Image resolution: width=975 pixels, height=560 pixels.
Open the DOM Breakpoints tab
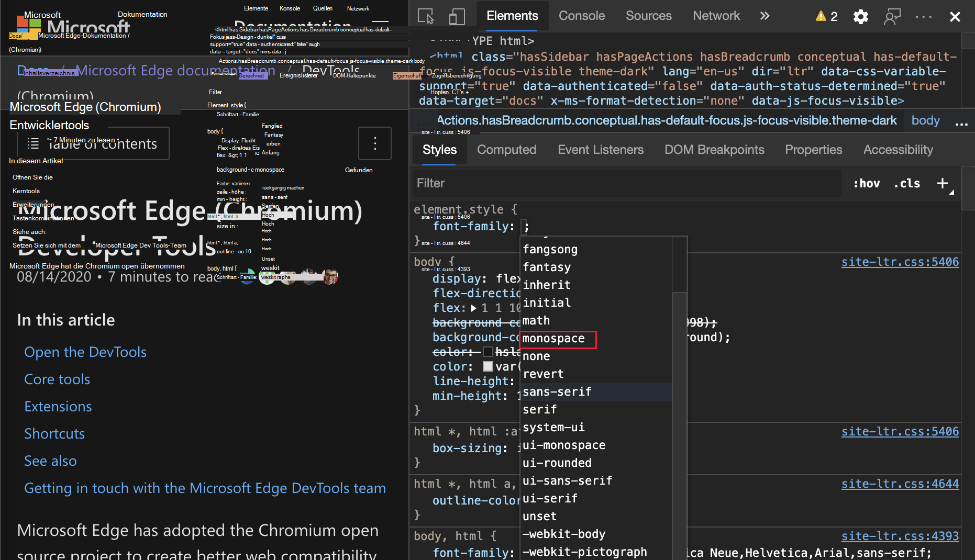point(714,150)
